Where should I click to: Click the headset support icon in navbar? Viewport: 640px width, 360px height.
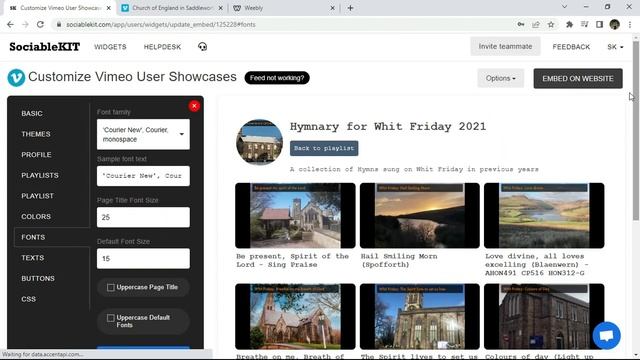(202, 47)
